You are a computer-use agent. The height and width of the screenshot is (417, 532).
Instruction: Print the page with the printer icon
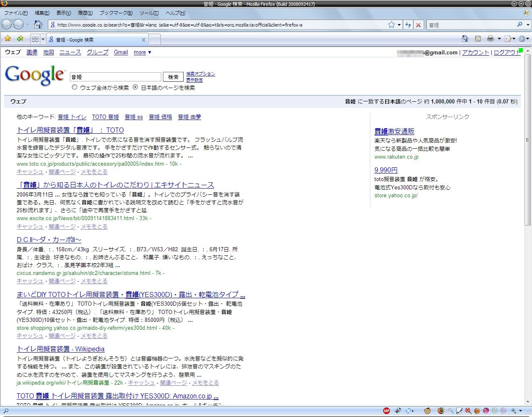[490, 39]
